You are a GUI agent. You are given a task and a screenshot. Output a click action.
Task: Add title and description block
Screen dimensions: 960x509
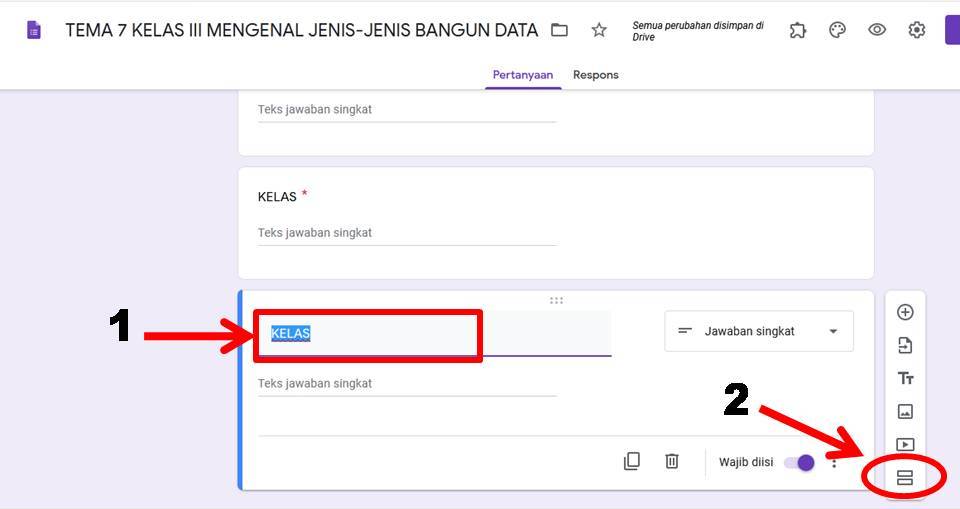906,378
